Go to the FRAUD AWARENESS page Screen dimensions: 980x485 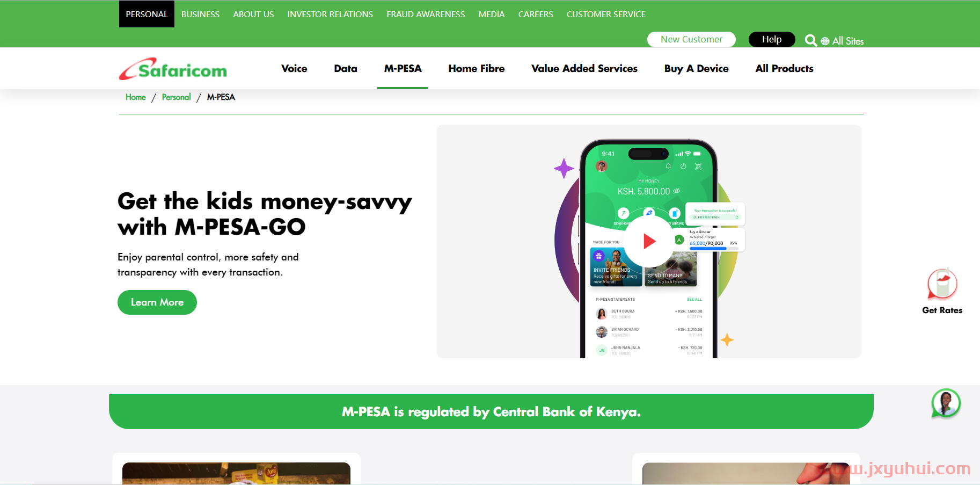click(x=426, y=14)
